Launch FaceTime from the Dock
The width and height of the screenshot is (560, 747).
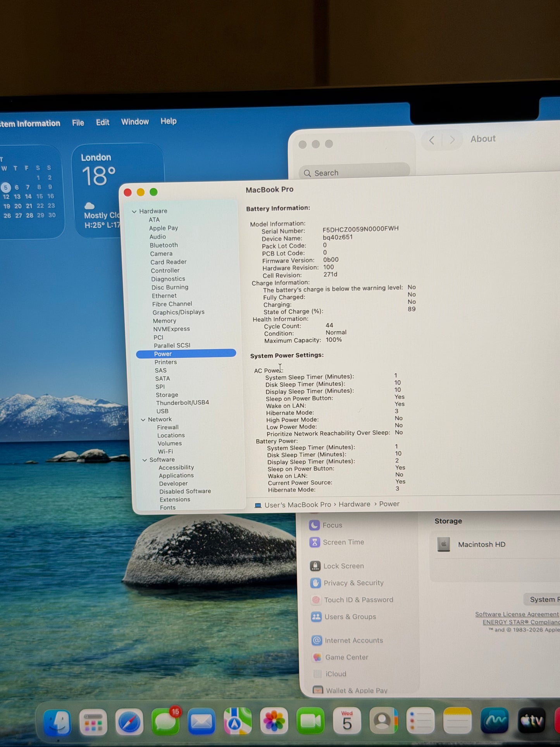[310, 721]
